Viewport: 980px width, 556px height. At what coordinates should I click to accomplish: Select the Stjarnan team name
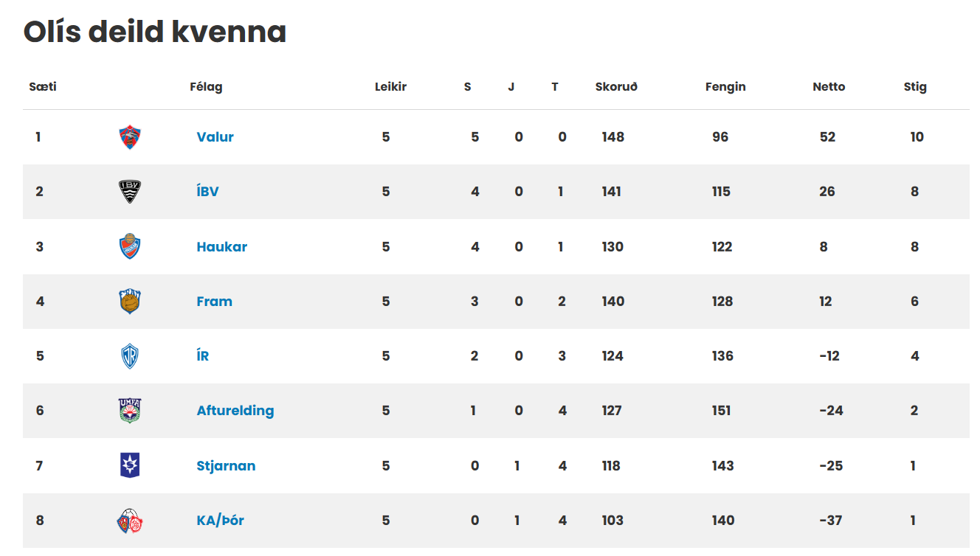point(227,466)
